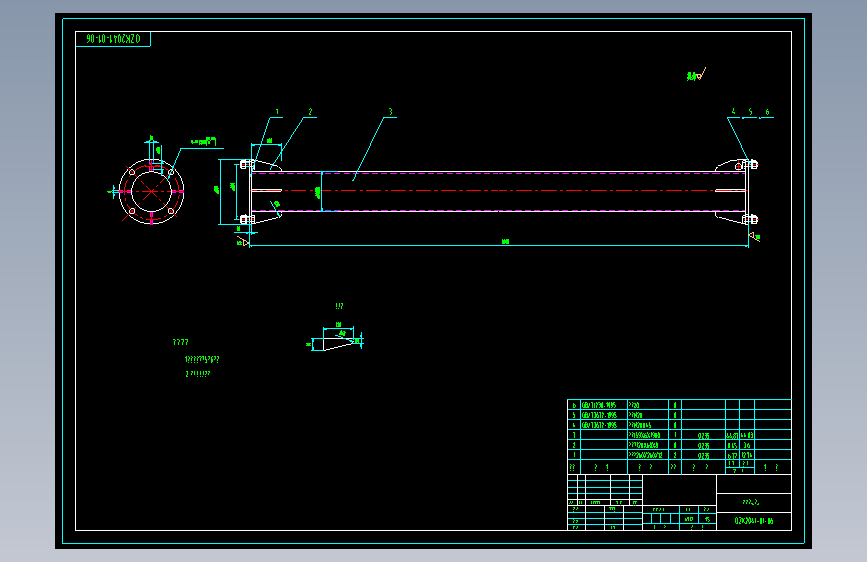Screen dimensions: 867x562
Task: Select part balloon number 5
Action: click(750, 112)
